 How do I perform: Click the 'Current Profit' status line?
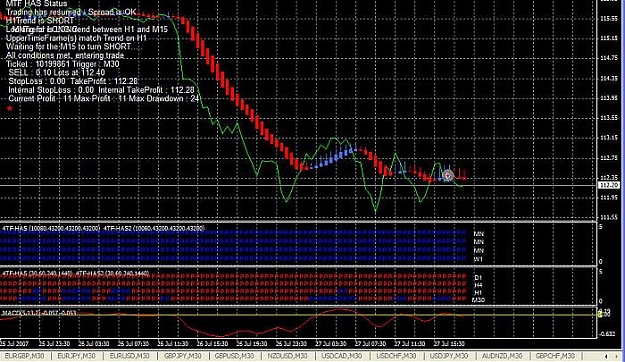pyautogui.click(x=103, y=98)
